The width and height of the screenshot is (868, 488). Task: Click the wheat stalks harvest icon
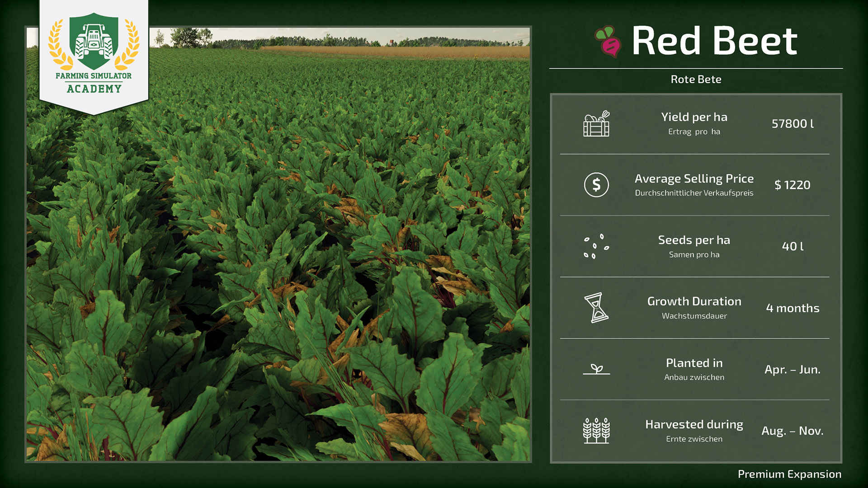coord(596,431)
